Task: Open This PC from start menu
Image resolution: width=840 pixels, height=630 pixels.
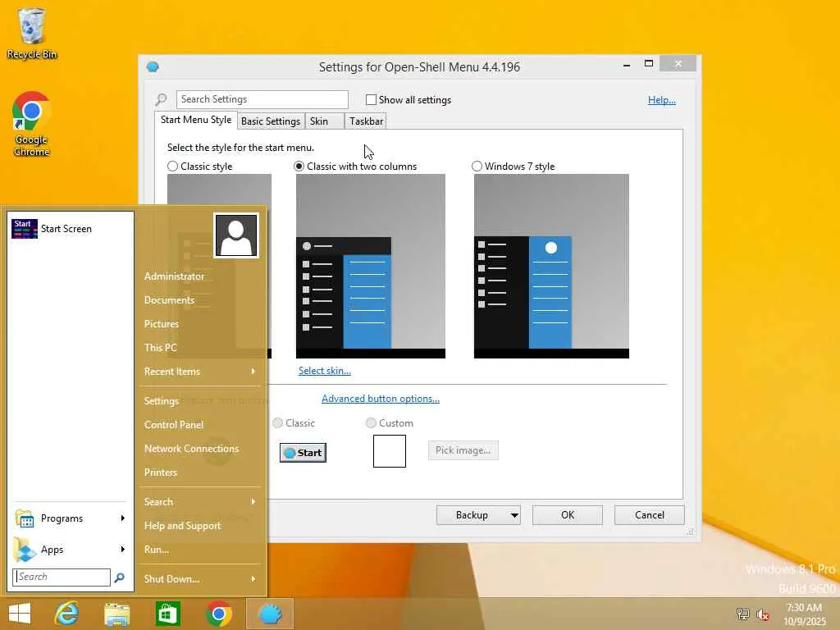Action: 160,348
